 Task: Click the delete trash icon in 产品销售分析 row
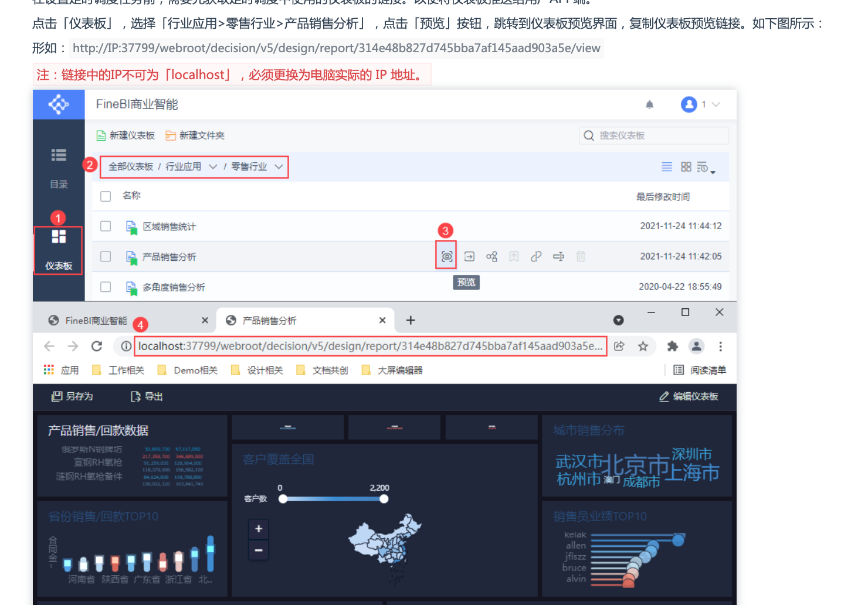581,256
